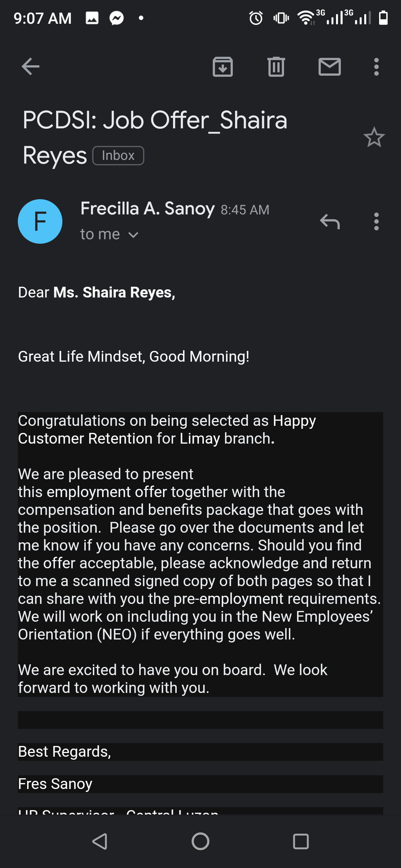Open message options beside reply arrow
401x868 pixels.
376,221
